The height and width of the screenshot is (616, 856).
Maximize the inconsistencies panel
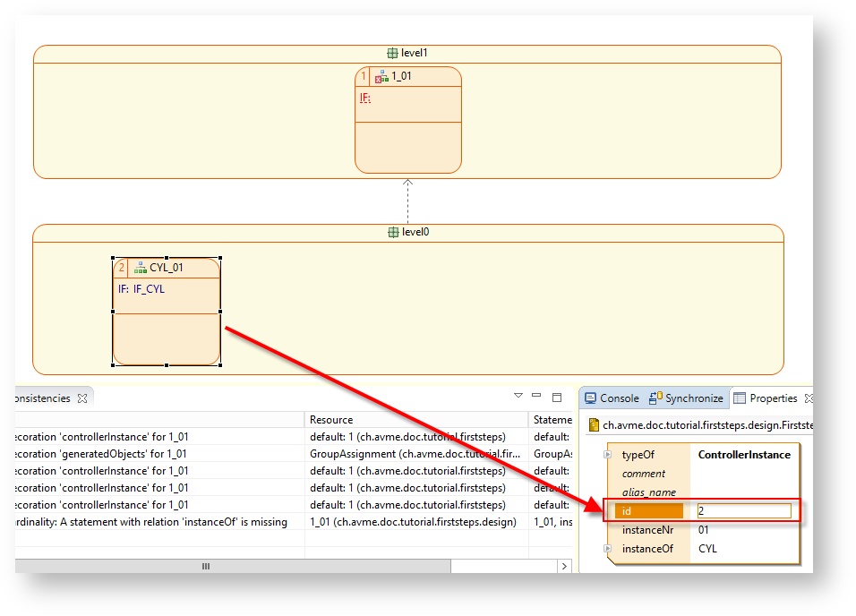tap(557, 397)
